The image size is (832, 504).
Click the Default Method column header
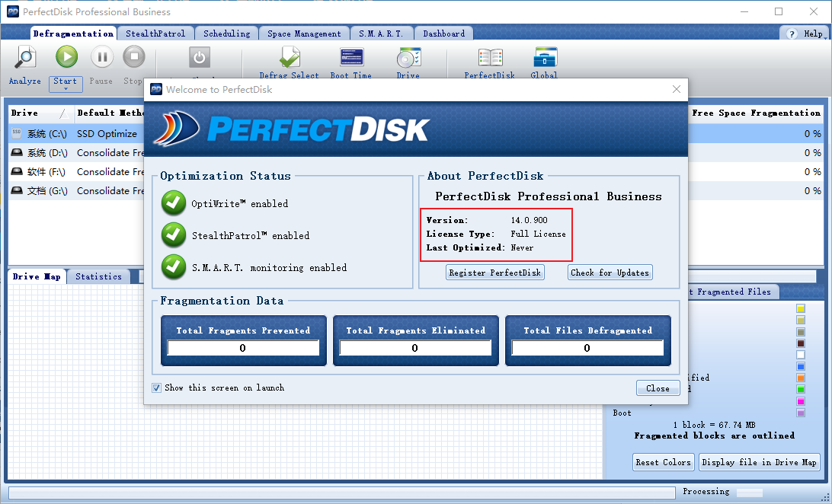tap(110, 113)
